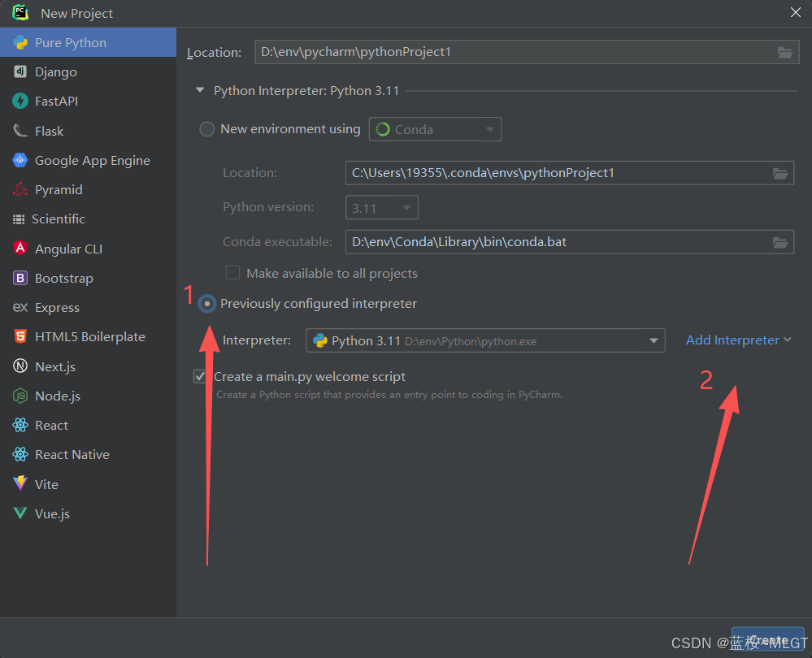
Task: Click the React atom icon
Action: (x=20, y=425)
